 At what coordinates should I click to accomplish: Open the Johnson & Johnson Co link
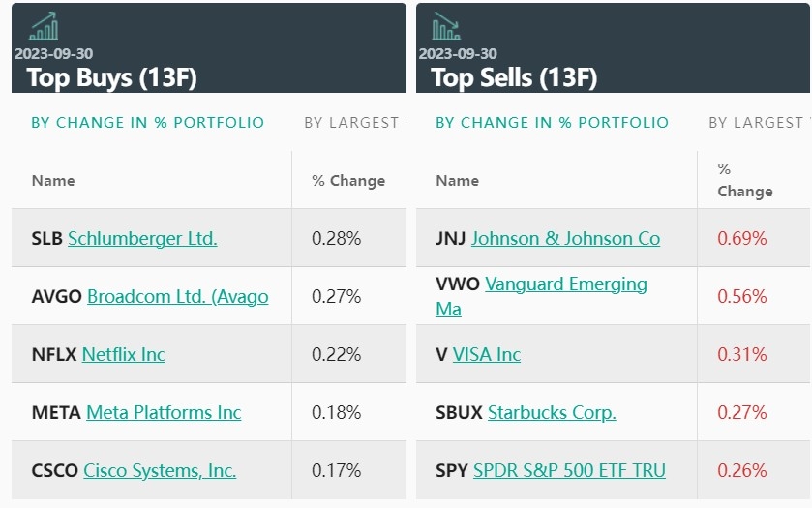pyautogui.click(x=565, y=238)
